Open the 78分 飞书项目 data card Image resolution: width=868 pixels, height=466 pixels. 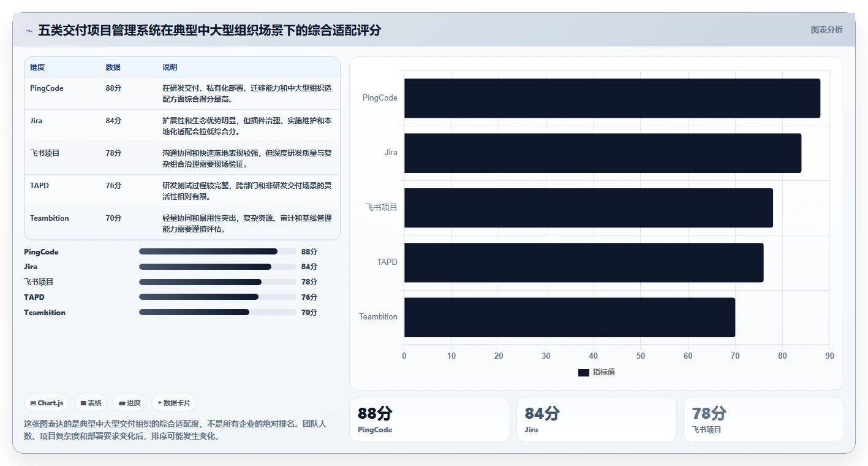pyautogui.click(x=763, y=419)
